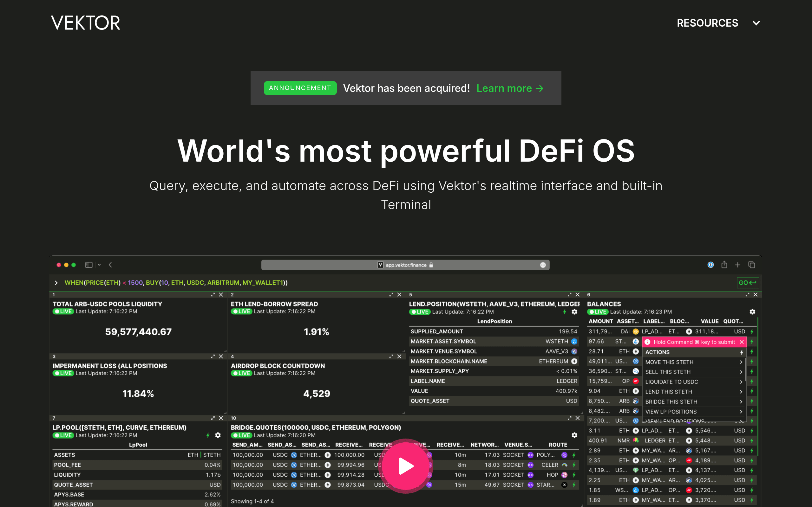
Task: Click lightning action icon in LP.Pool panel
Action: [208, 435]
